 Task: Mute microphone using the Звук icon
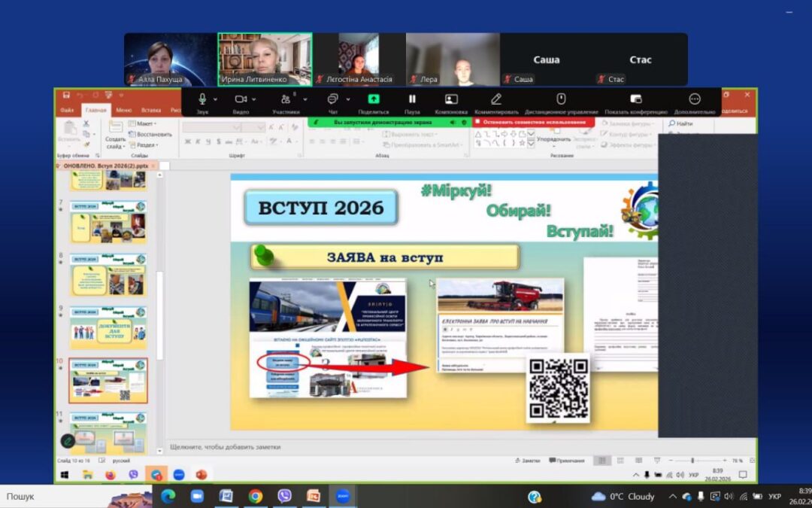pyautogui.click(x=202, y=99)
